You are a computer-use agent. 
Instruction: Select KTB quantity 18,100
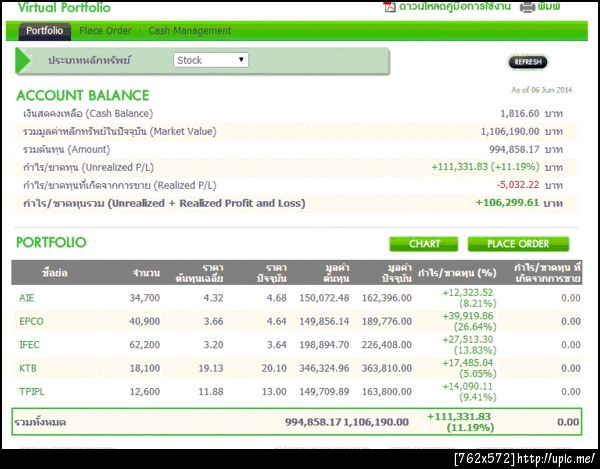tap(144, 368)
